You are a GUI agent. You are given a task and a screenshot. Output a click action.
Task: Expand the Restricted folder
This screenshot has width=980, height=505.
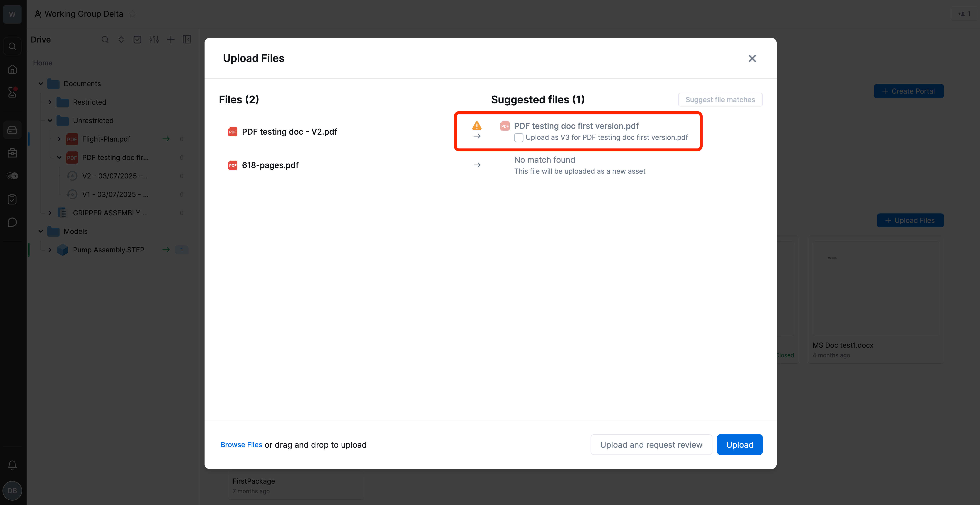pyautogui.click(x=50, y=102)
